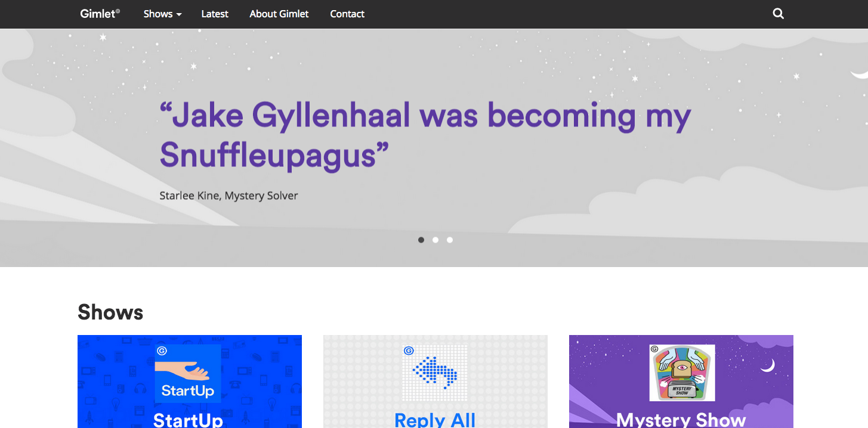This screenshot has height=428, width=868.
Task: Open the Latest page from navbar
Action: coord(215,14)
